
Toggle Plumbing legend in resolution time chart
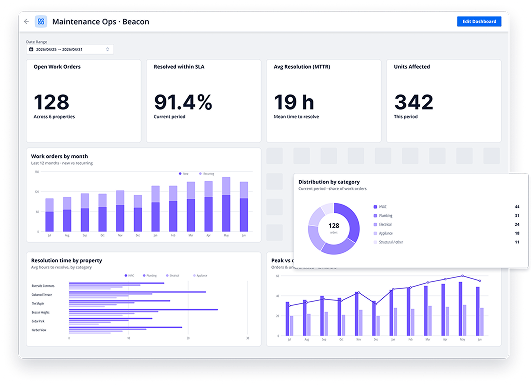150,275
